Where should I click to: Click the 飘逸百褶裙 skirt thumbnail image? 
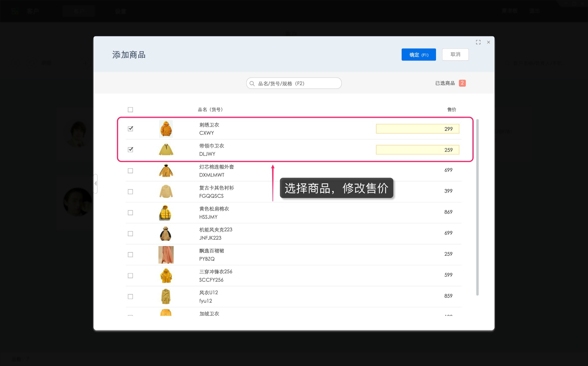point(166,254)
